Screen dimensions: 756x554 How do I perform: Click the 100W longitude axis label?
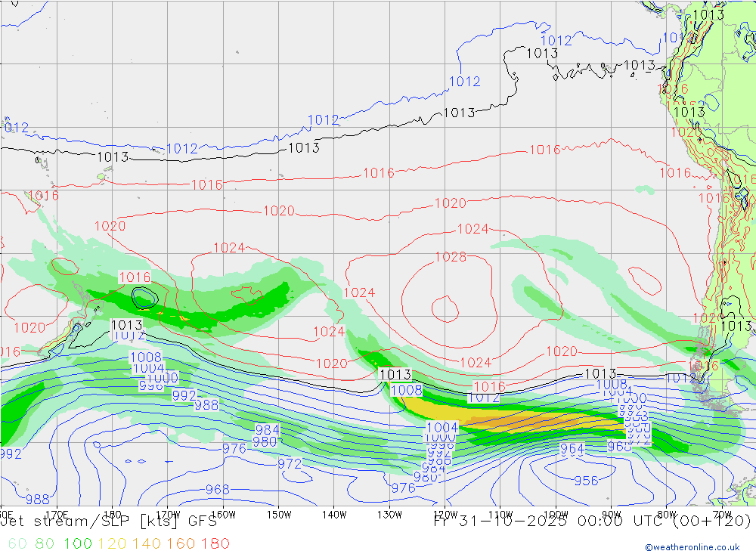556,514
